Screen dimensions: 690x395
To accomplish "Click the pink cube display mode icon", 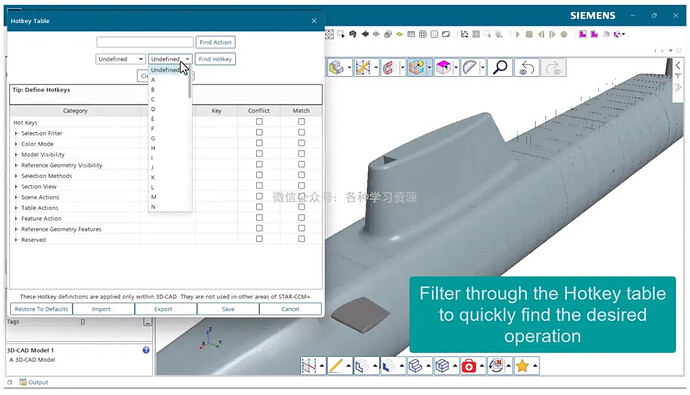I will point(443,68).
